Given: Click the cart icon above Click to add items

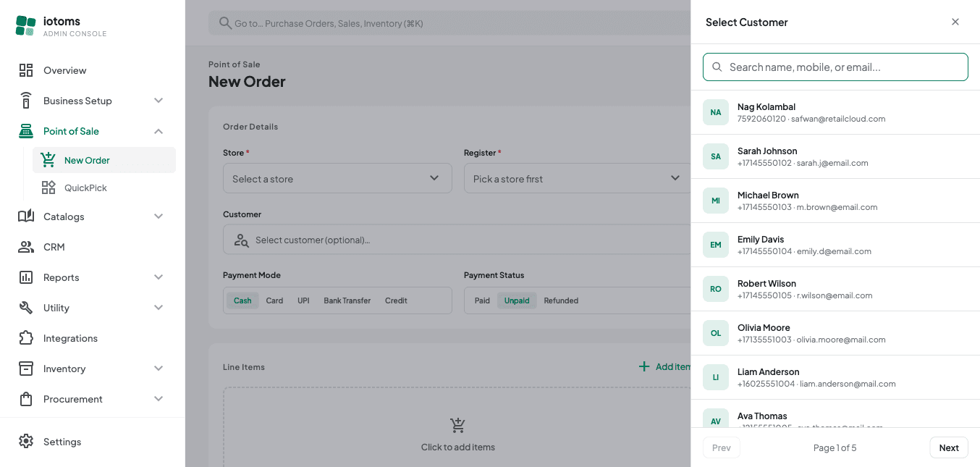Looking at the screenshot, I should point(457,425).
